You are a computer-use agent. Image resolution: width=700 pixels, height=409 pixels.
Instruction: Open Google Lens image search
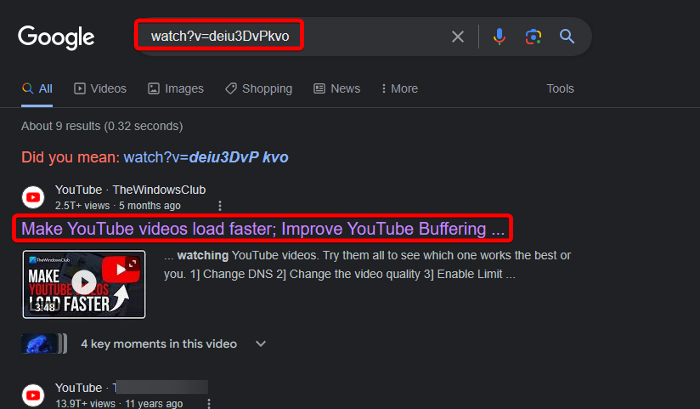tap(533, 37)
